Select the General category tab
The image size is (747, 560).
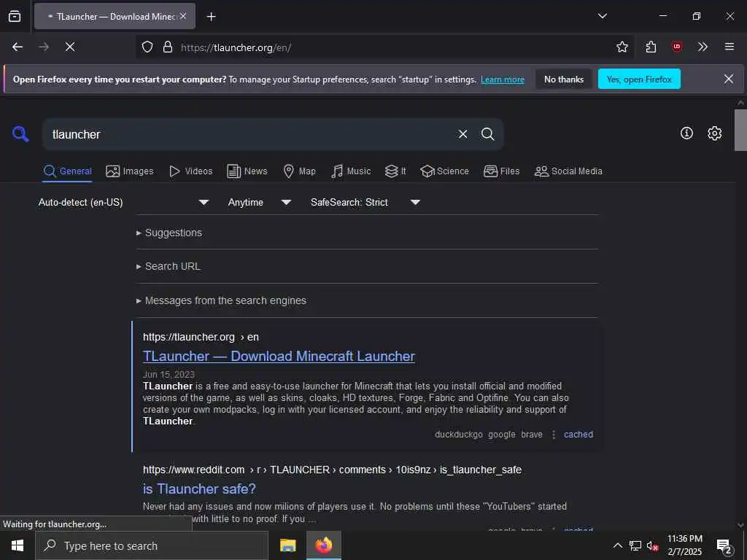click(x=68, y=171)
